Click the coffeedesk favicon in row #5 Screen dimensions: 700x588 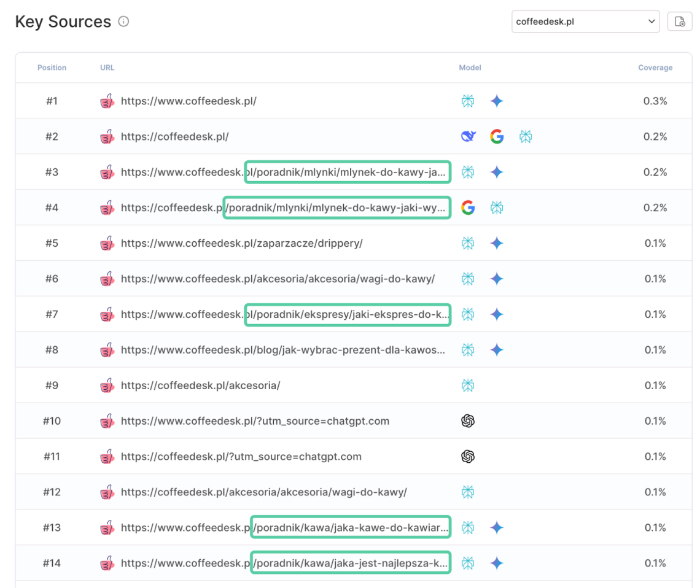[x=107, y=243]
